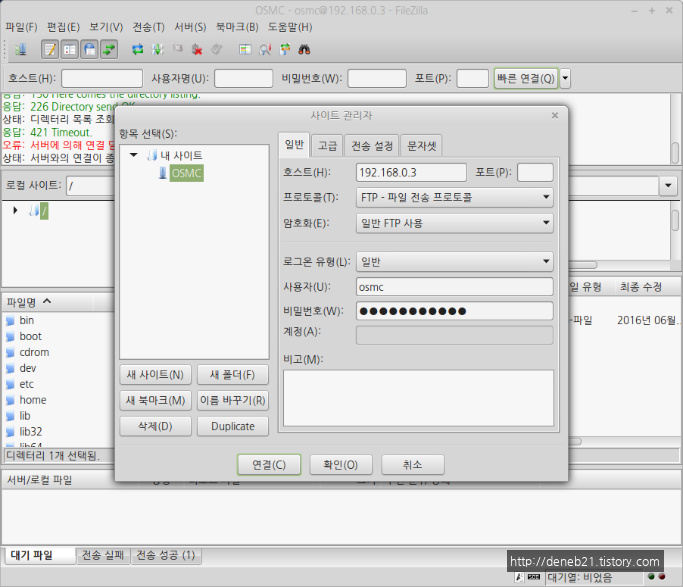The width and height of the screenshot is (683, 587).
Task: Open the 로그온 유형(L) dropdown
Action: [454, 261]
